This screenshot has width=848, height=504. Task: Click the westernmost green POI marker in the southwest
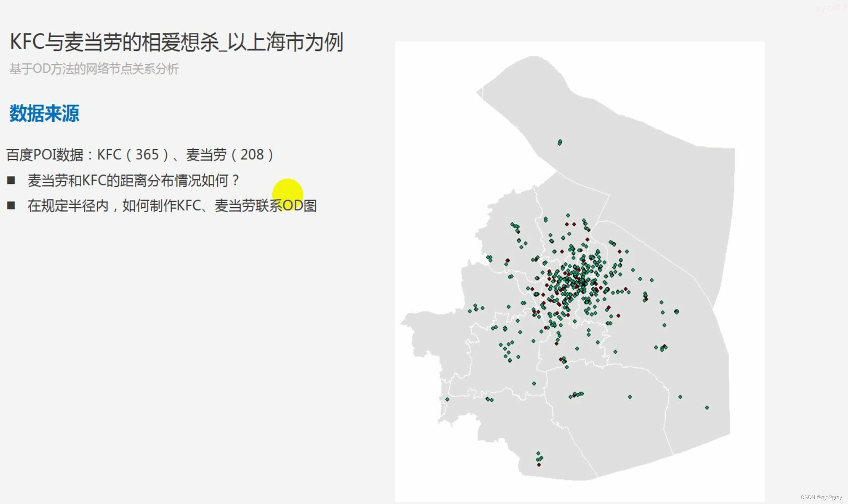(447, 399)
